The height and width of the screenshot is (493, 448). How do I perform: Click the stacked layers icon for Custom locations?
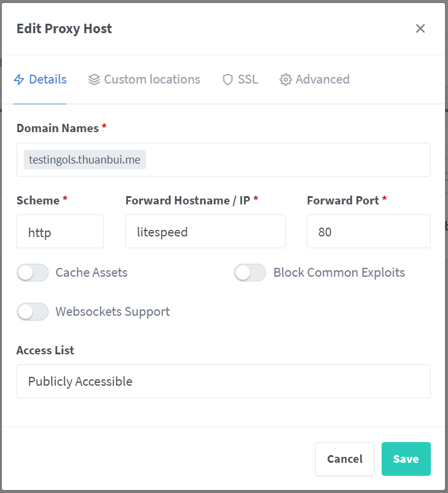(94, 79)
